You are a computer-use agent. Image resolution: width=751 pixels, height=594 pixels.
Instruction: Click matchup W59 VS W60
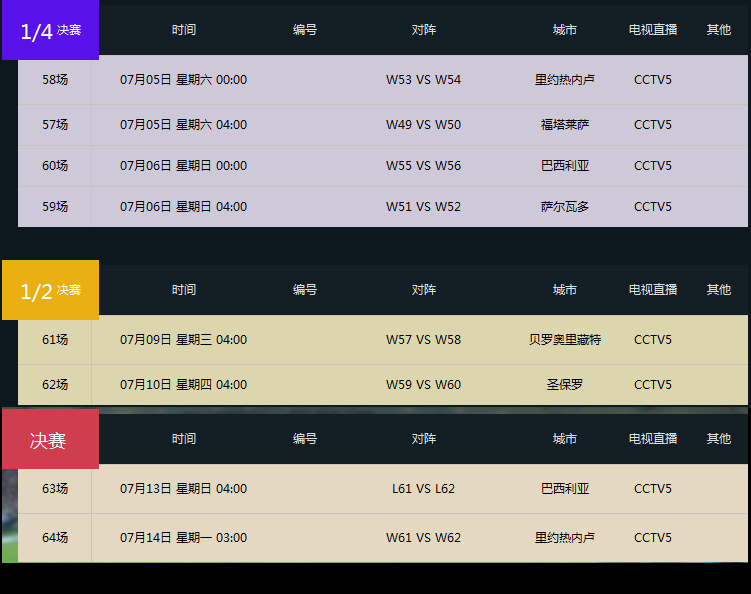(x=423, y=385)
